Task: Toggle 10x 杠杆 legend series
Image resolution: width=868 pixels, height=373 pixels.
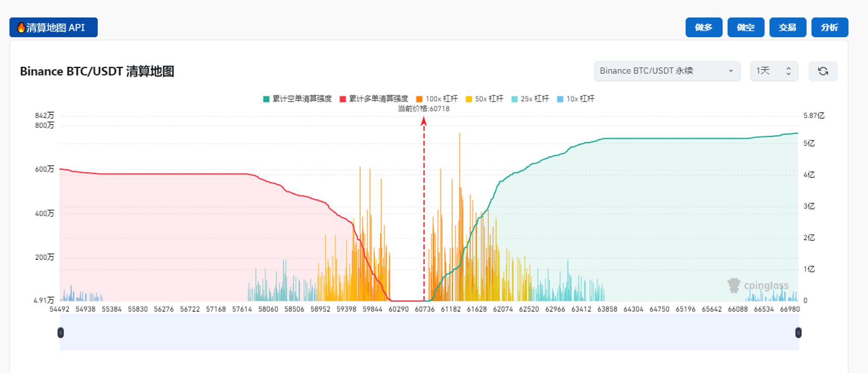Action: (575, 99)
